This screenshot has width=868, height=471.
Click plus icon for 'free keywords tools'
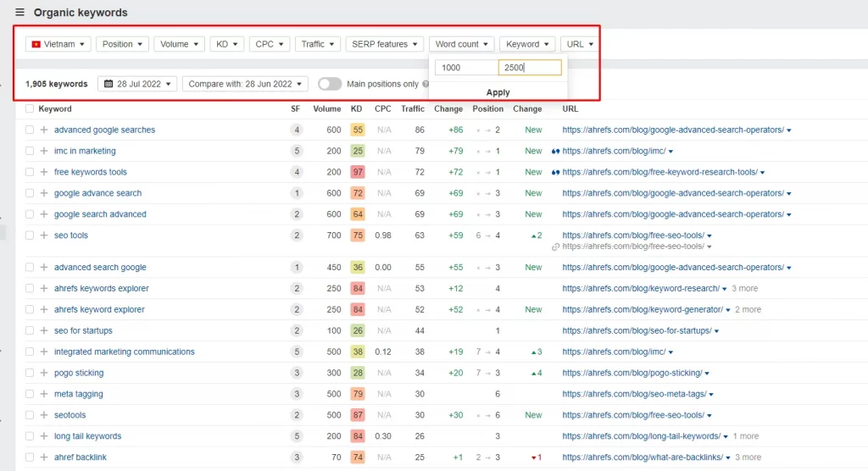44,172
